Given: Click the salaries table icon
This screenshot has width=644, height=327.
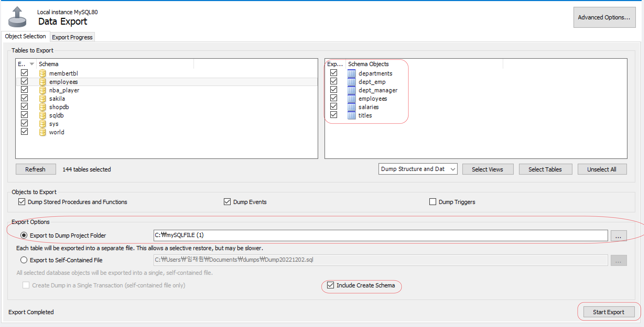Looking at the screenshot, I should point(351,107).
